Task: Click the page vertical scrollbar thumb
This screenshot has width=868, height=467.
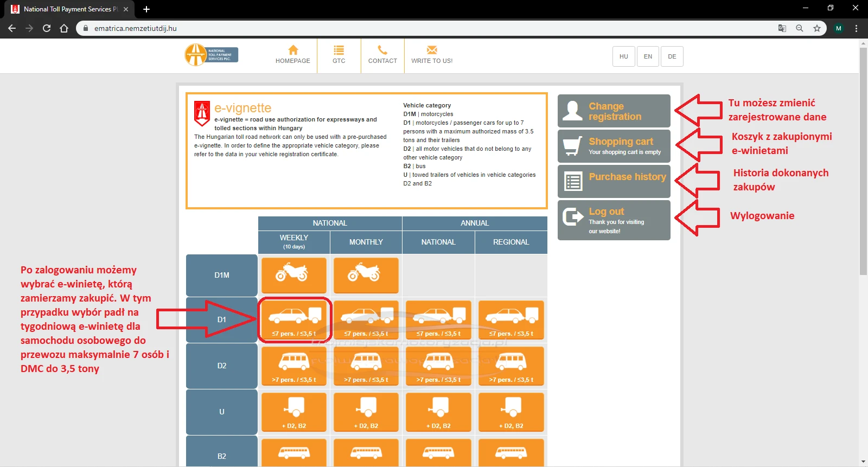Action: click(x=864, y=161)
